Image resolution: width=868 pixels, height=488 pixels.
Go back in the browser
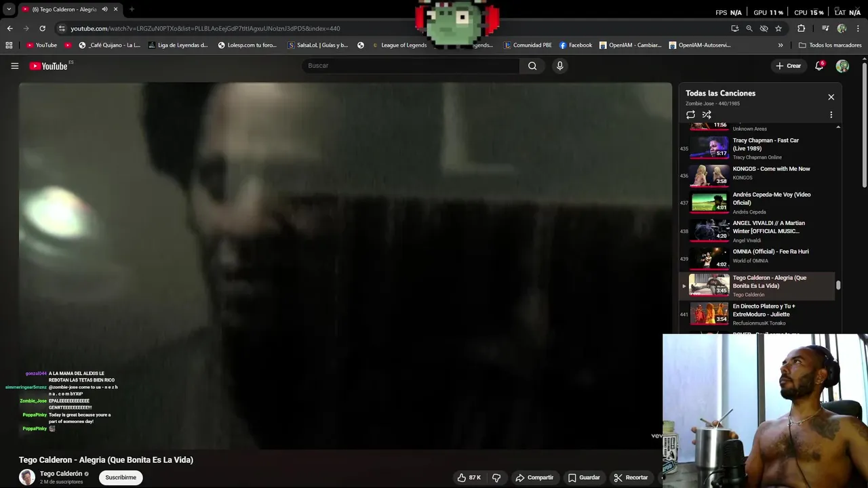pos(9,28)
